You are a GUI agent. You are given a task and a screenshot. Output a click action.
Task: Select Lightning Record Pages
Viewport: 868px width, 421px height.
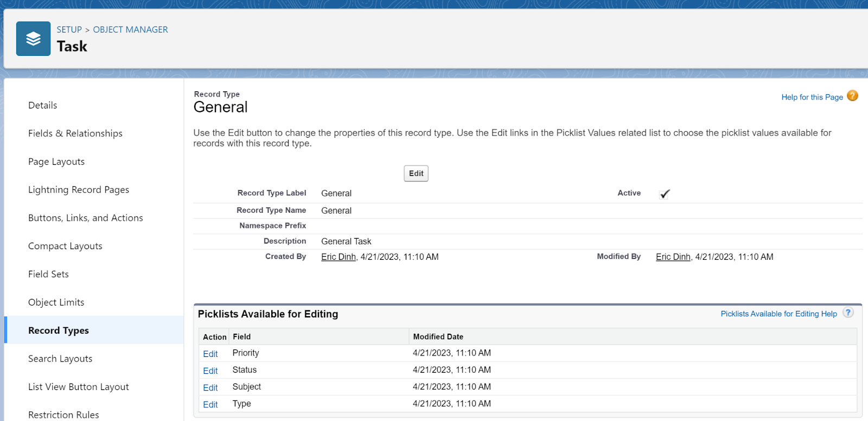tap(79, 190)
